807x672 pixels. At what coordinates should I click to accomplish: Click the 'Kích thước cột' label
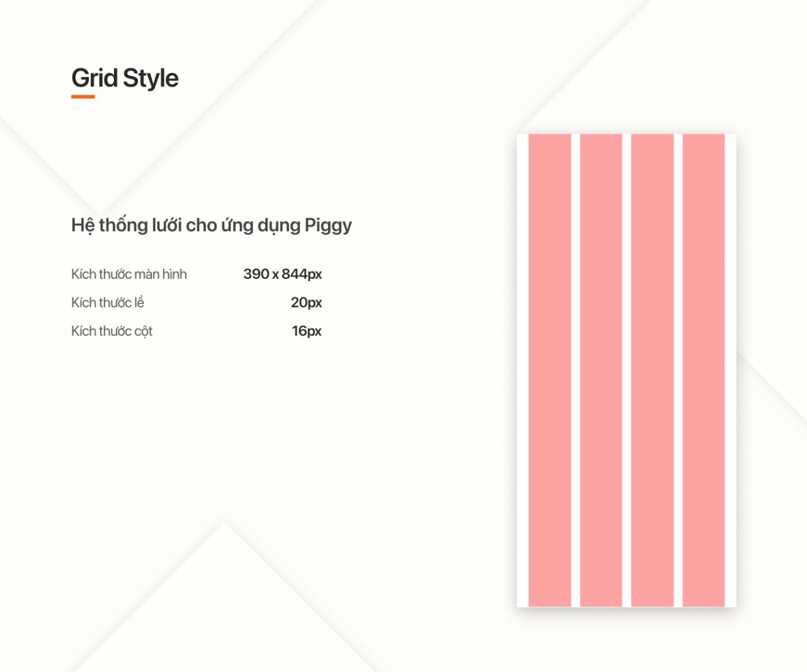pyautogui.click(x=111, y=331)
